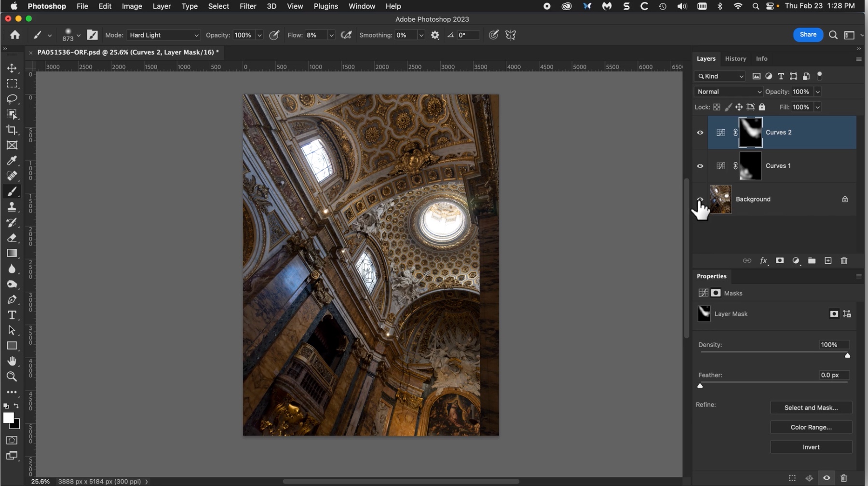The width and height of the screenshot is (868, 486).
Task: Click the delete layer trash icon
Action: coord(844,261)
